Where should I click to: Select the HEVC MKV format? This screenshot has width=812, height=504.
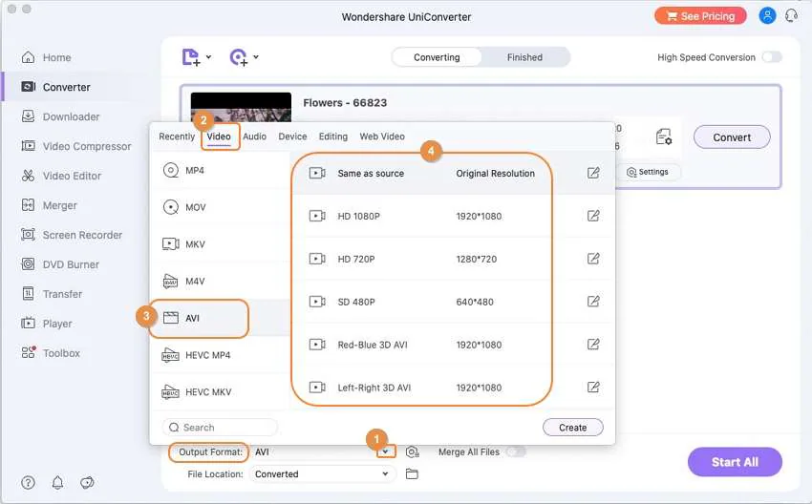(220, 391)
